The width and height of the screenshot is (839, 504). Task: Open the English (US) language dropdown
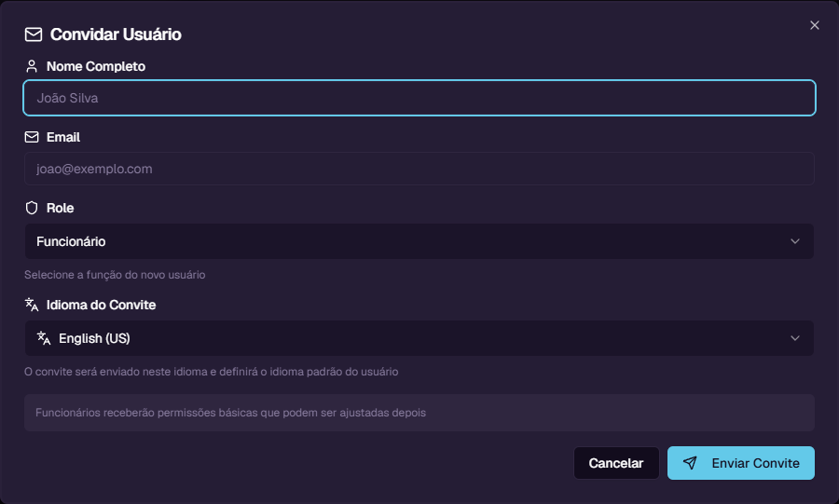click(x=419, y=338)
